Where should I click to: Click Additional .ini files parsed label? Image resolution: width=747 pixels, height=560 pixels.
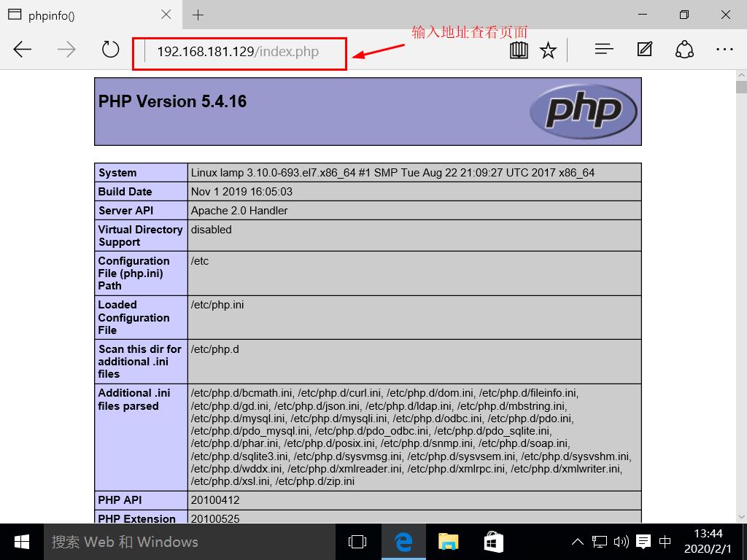134,399
